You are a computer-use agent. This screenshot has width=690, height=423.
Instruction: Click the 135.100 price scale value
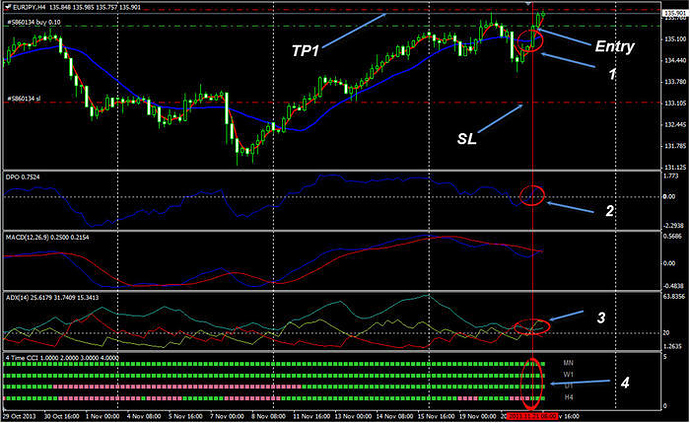click(675, 39)
